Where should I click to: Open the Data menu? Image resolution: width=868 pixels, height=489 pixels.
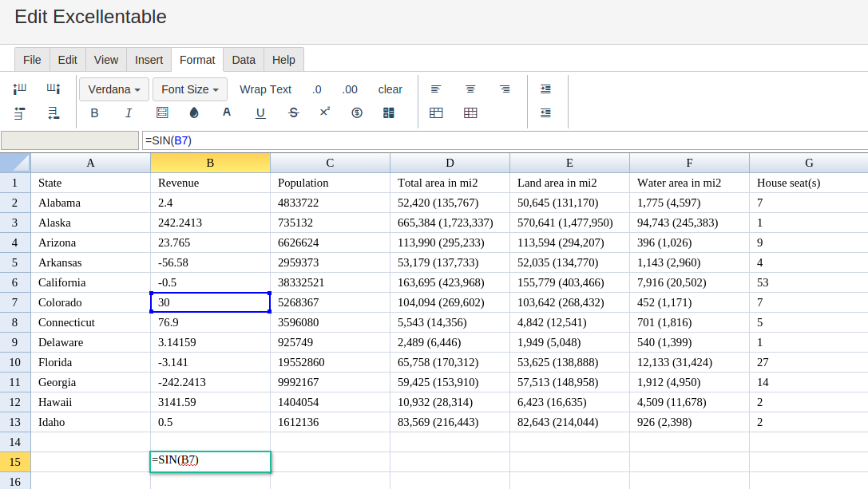(x=244, y=60)
